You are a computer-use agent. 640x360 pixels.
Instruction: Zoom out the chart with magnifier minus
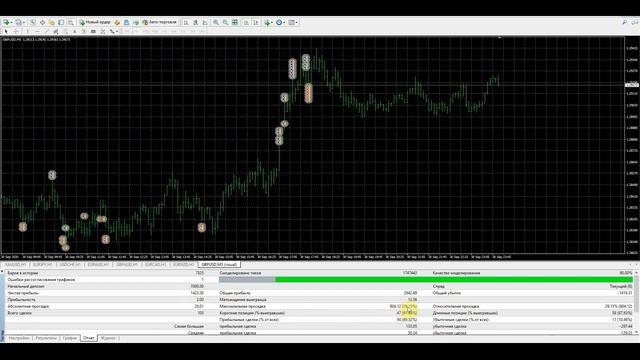coord(225,22)
